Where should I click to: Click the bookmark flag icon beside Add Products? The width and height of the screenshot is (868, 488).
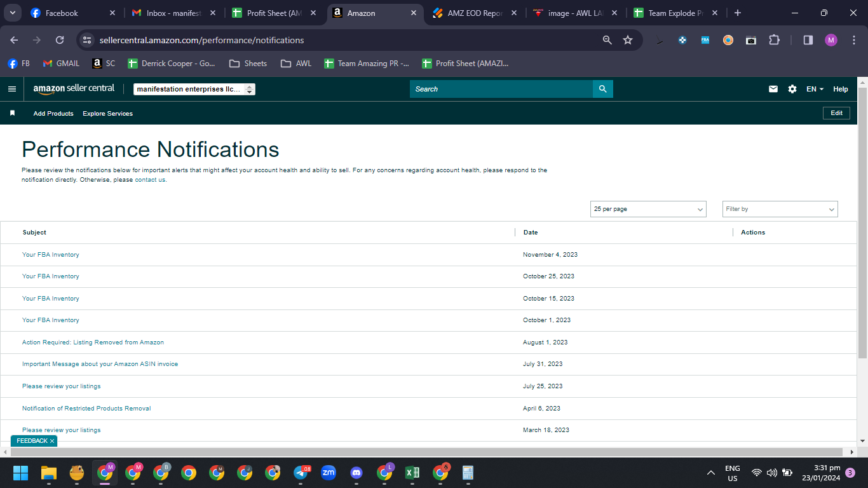pos(12,113)
